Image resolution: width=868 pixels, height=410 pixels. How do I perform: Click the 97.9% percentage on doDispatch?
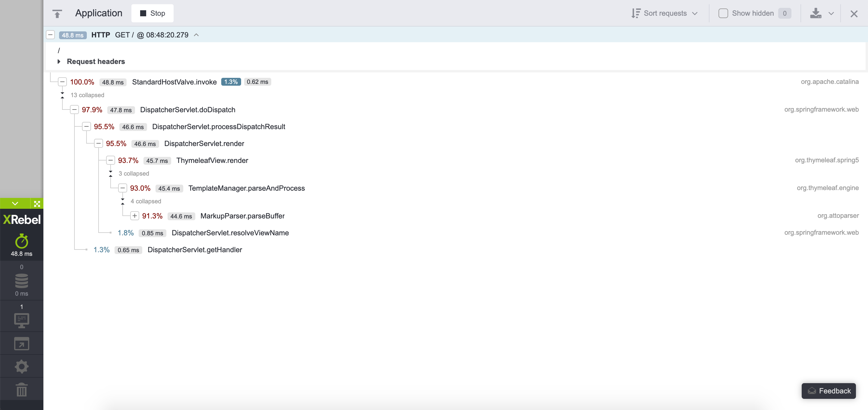[x=92, y=110]
